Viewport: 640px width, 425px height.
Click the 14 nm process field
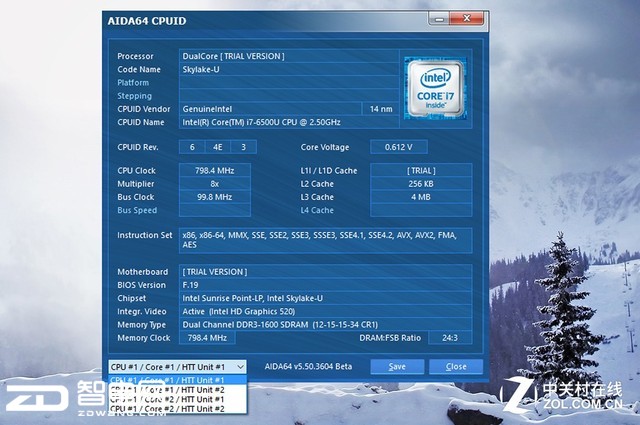(x=381, y=109)
